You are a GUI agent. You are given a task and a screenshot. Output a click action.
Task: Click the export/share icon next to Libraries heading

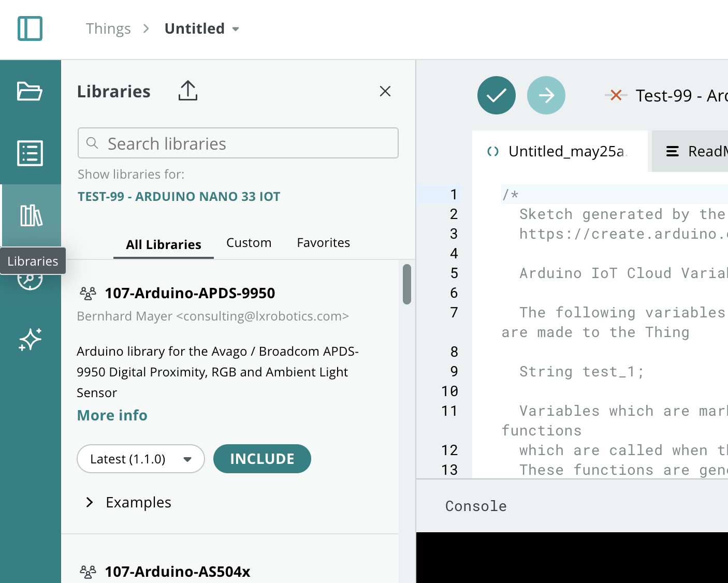click(187, 91)
